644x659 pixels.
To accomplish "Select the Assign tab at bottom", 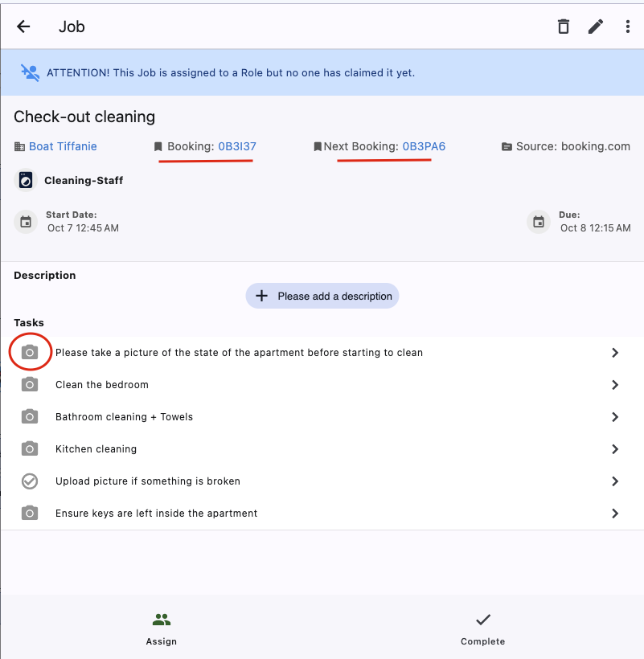I will tap(162, 629).
